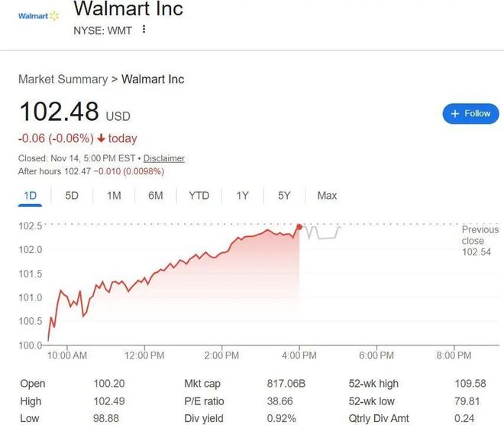Select the YTD chart tab
Viewport: 504px width, 425px height.
(199, 196)
